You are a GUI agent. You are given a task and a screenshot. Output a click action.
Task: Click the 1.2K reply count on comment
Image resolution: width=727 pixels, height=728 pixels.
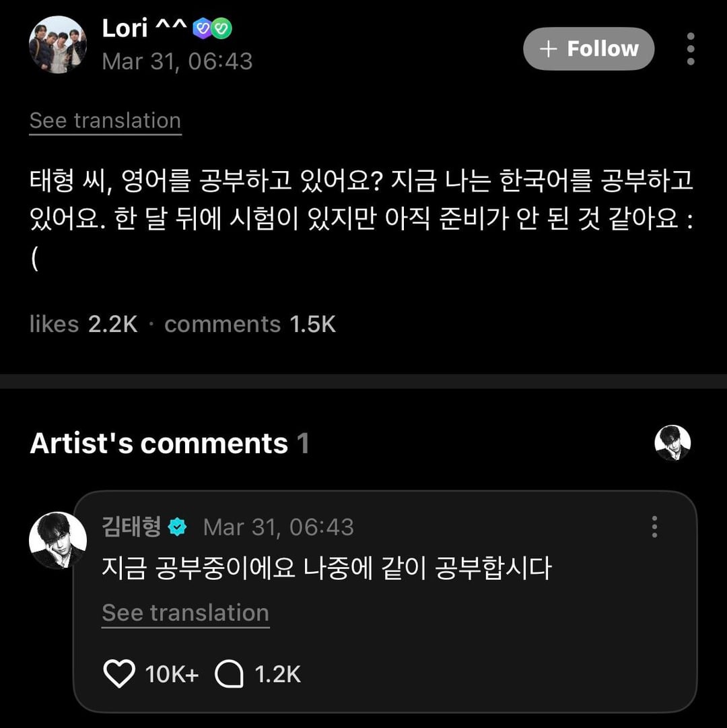(277, 674)
